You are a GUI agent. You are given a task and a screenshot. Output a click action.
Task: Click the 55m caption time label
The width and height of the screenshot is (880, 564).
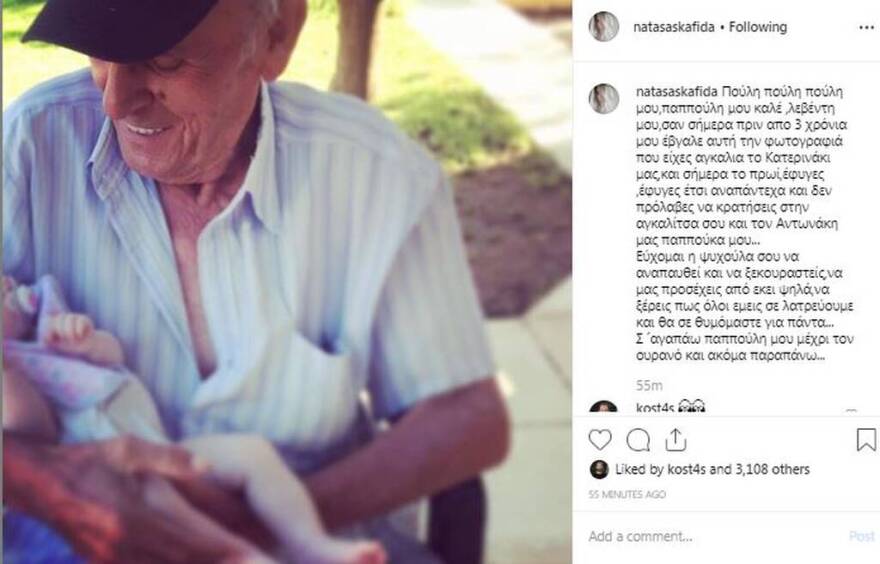coord(649,386)
